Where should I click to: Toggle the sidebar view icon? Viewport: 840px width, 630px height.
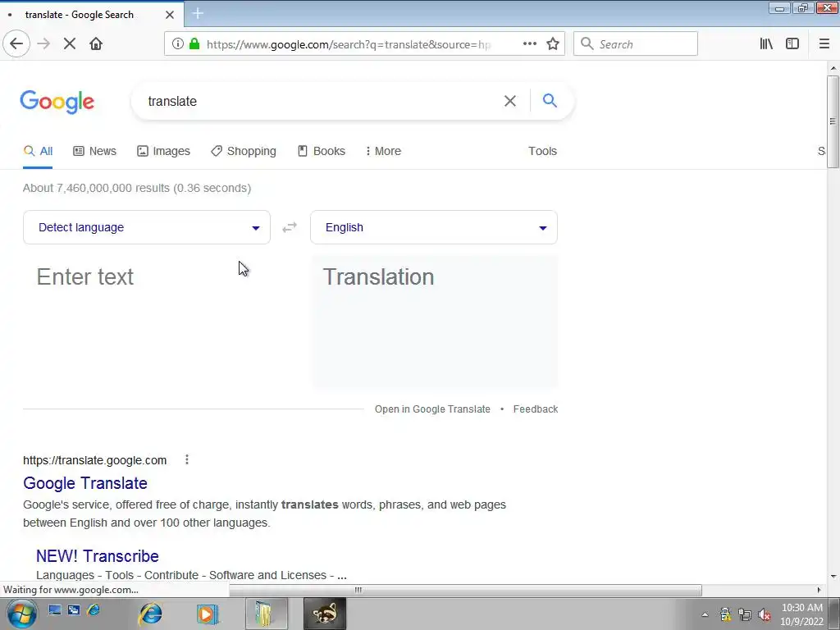point(792,44)
